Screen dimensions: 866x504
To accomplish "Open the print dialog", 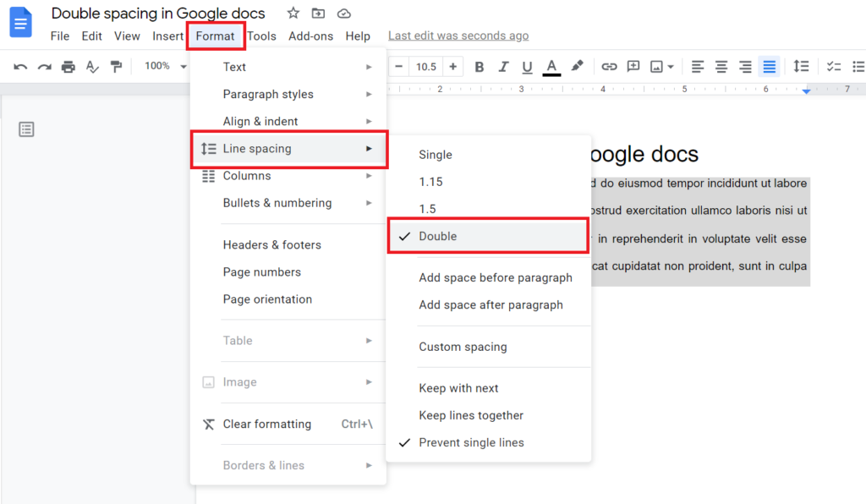I will tap(69, 66).
